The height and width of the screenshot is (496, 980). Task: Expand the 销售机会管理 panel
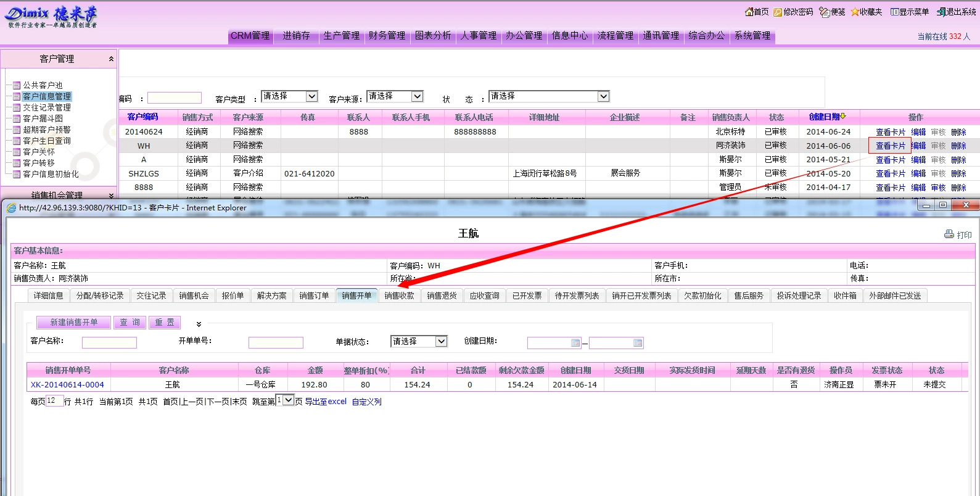[59, 194]
